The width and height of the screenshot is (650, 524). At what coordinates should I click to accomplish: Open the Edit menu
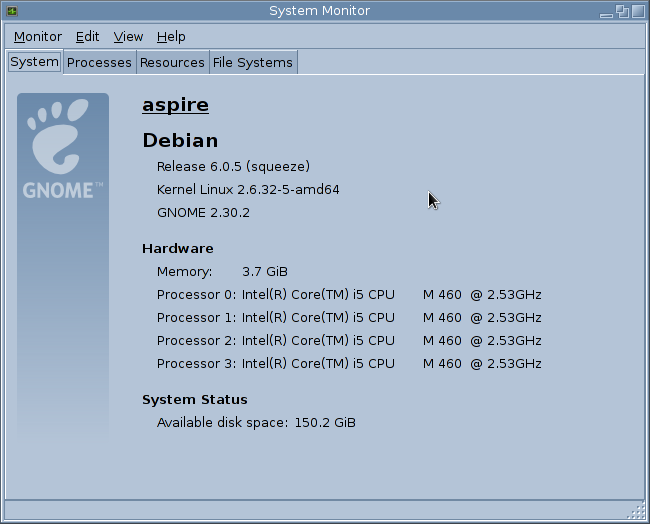[87, 36]
